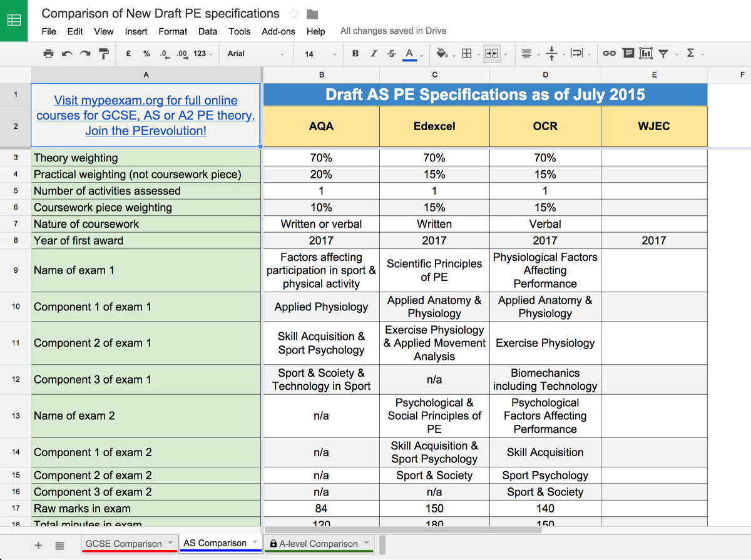The width and height of the screenshot is (751, 560).
Task: Select row 9 header
Action: pos(16,270)
